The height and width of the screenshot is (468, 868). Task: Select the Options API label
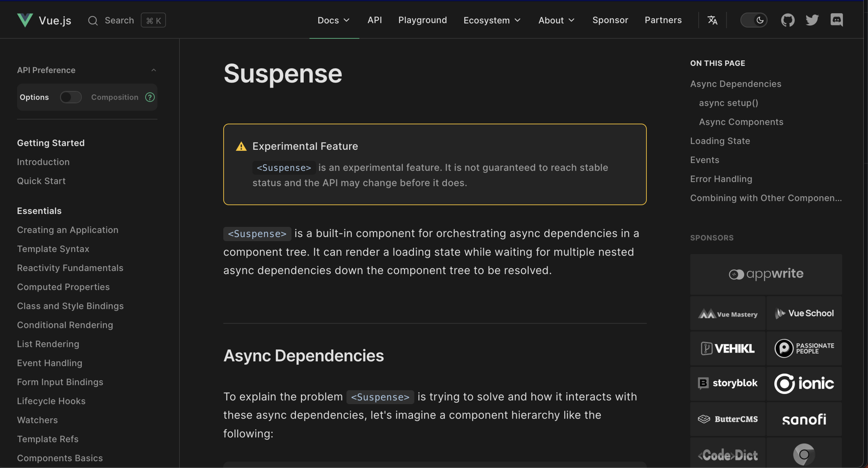(34, 97)
